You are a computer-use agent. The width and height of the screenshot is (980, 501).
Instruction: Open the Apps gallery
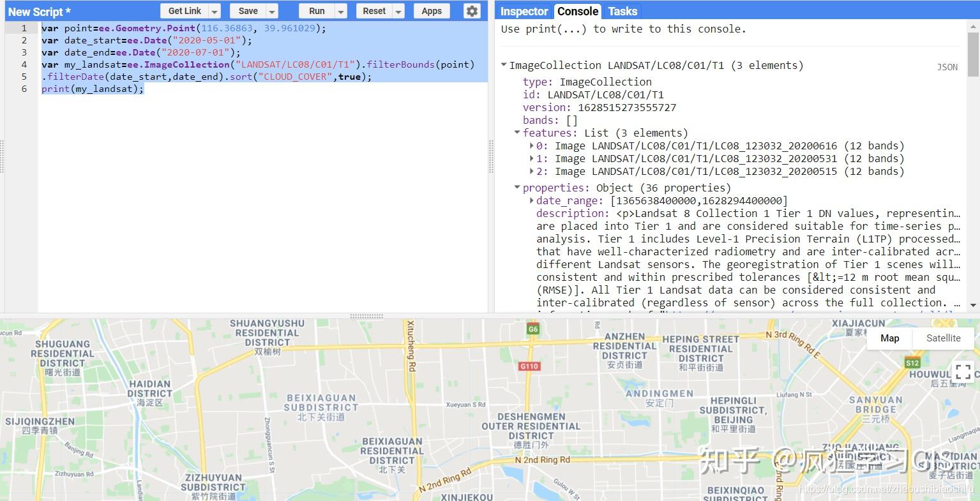tap(432, 10)
